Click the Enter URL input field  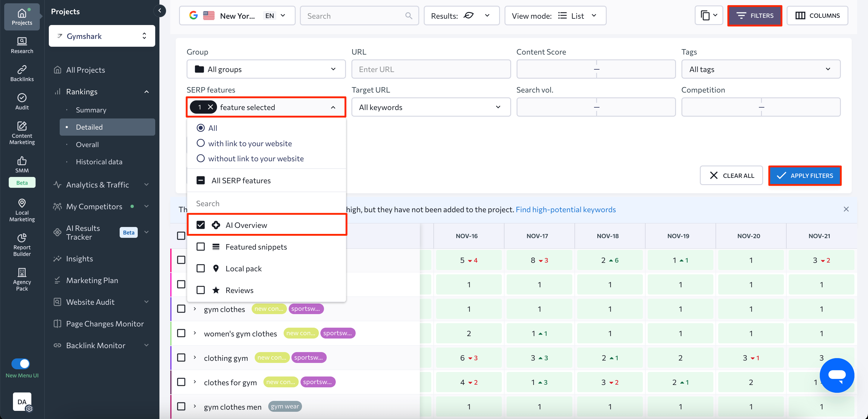pyautogui.click(x=431, y=69)
